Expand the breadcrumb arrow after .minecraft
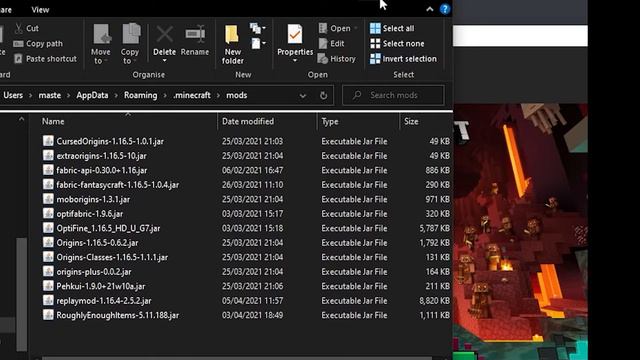Viewport: 640px width, 360px height. 218,96
